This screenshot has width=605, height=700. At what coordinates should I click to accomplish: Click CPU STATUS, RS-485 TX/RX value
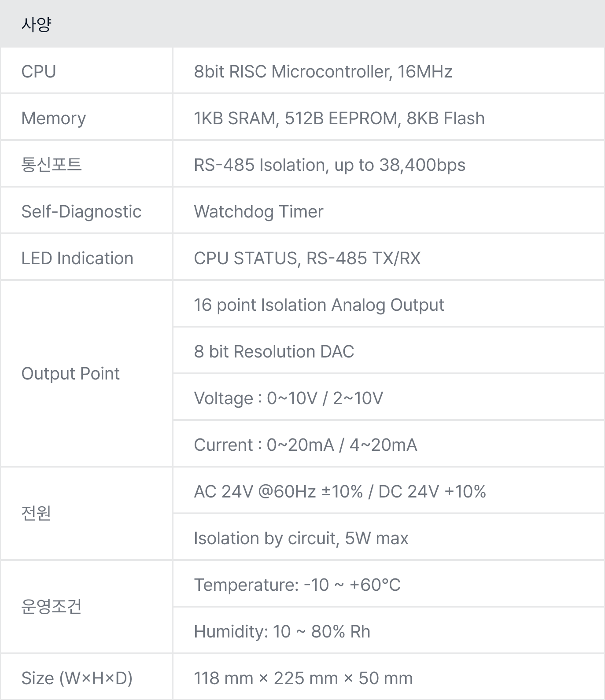[x=307, y=258]
